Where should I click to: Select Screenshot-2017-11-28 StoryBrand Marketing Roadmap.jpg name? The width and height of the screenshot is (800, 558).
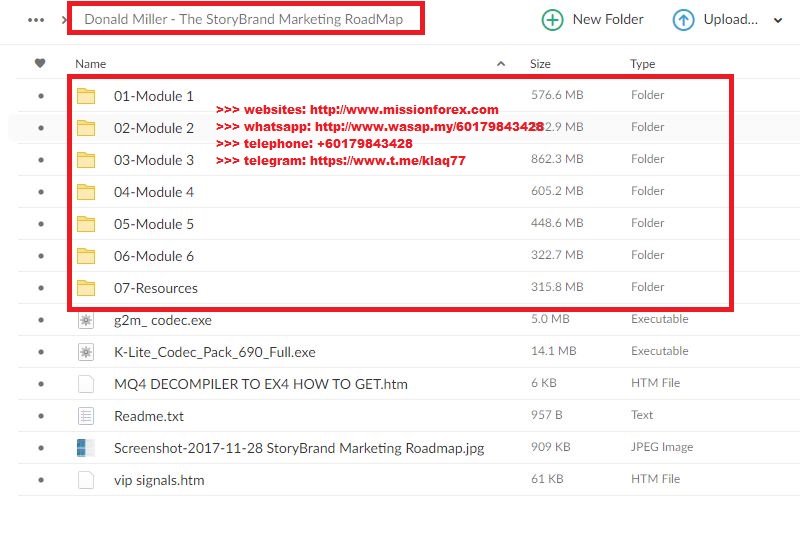tap(299, 448)
